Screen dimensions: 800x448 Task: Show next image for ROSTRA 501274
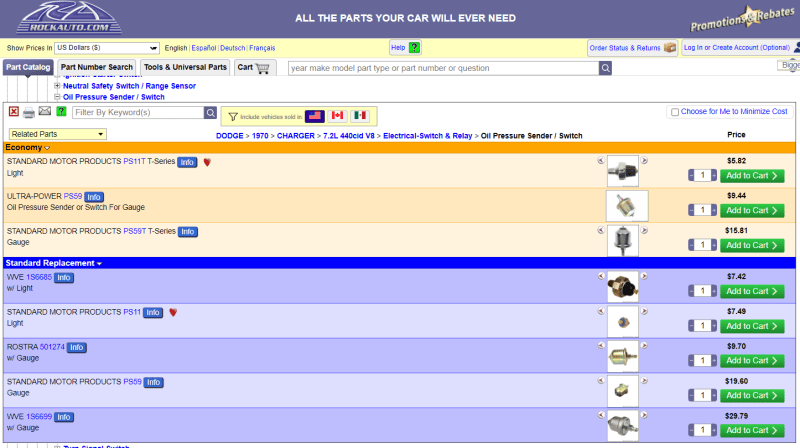point(644,345)
